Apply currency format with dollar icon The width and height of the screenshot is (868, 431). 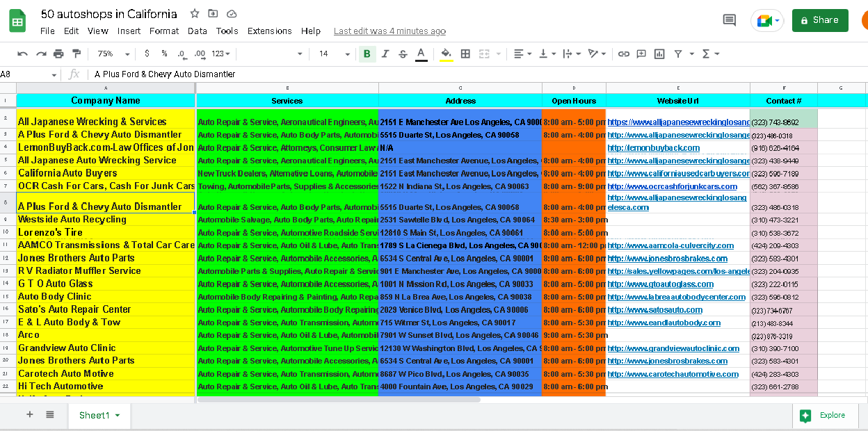click(x=147, y=54)
